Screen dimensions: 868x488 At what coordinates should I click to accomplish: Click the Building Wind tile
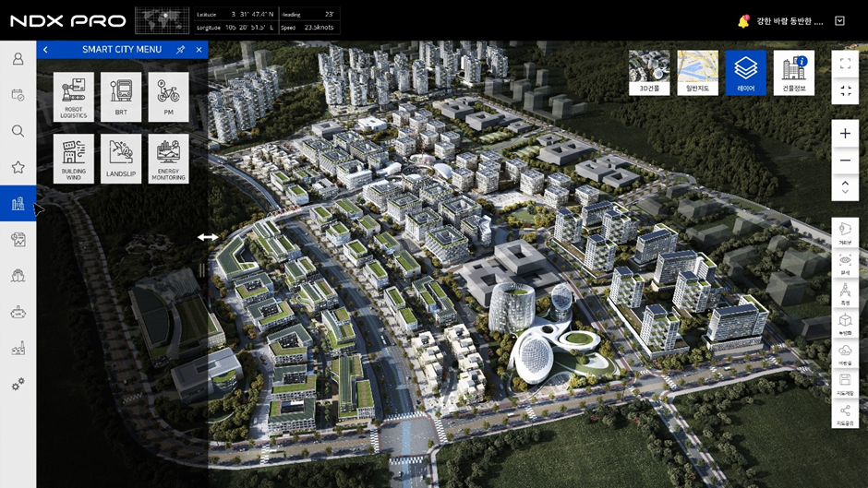pyautogui.click(x=73, y=159)
